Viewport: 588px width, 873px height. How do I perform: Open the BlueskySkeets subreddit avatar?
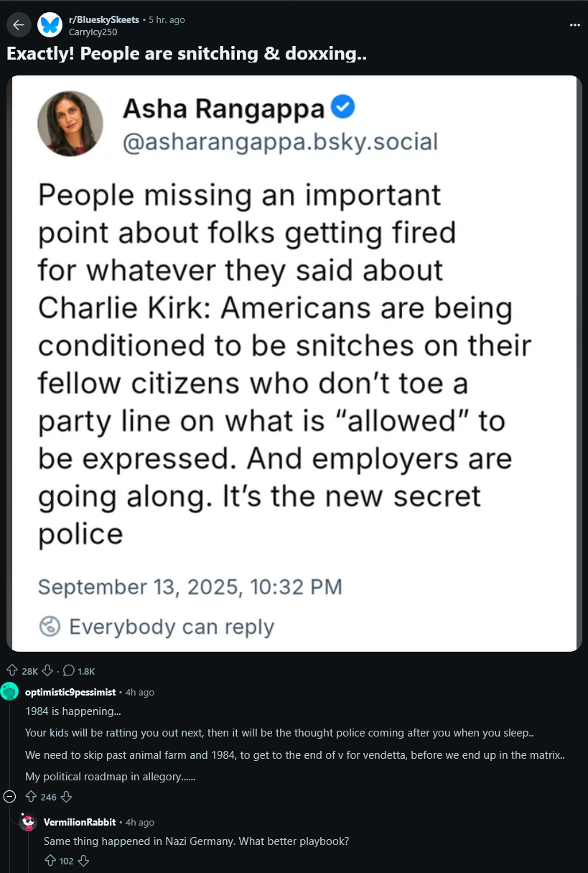click(x=50, y=25)
